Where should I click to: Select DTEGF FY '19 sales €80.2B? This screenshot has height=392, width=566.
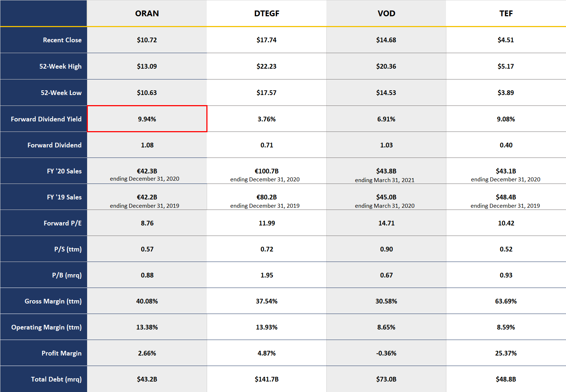[x=267, y=197]
